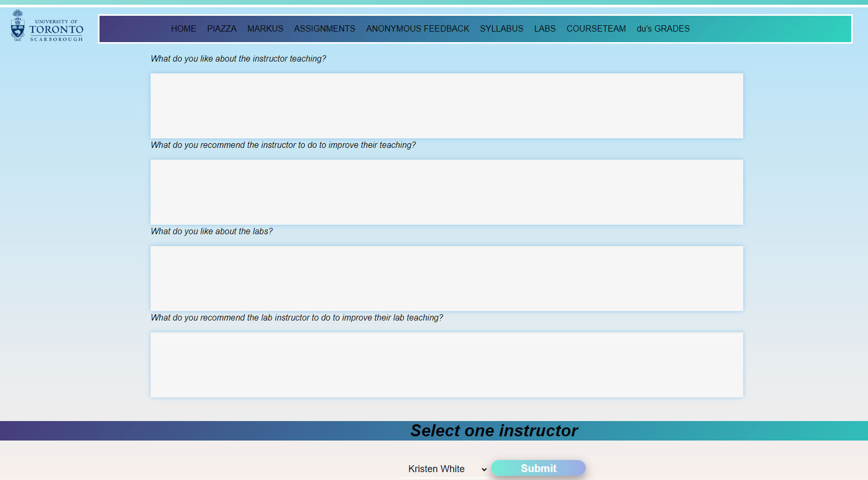Click the question about improving lab teaching
The height and width of the screenshot is (480, 868).
point(297,317)
